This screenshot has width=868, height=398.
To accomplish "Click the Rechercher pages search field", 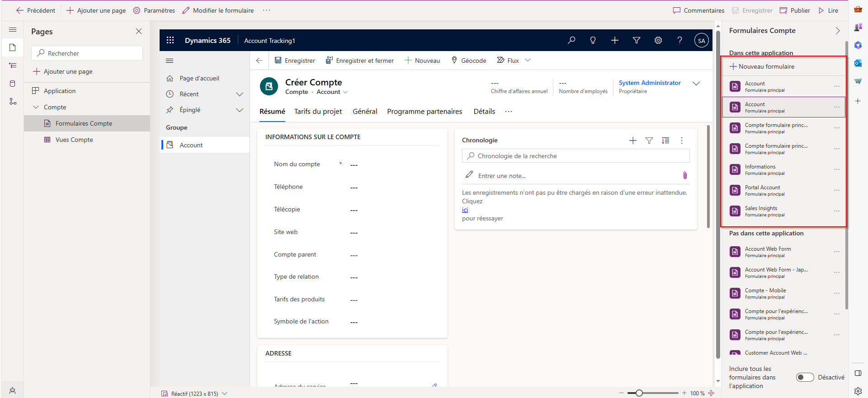I will tap(87, 53).
